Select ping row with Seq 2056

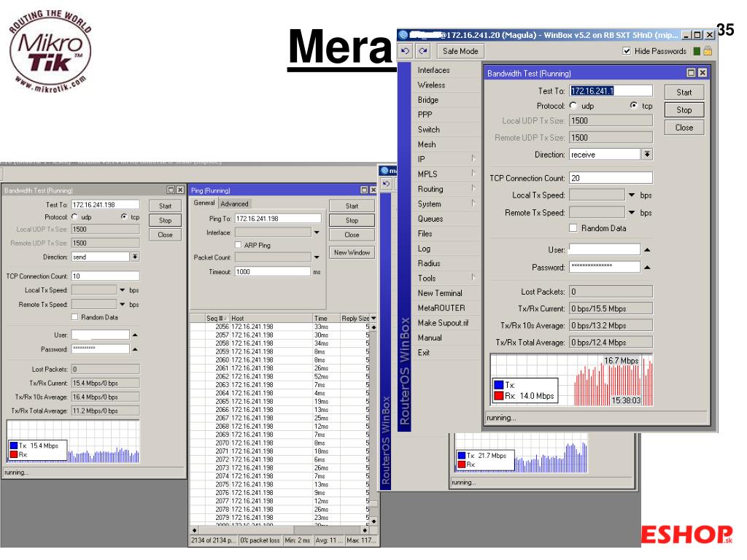click(279, 327)
